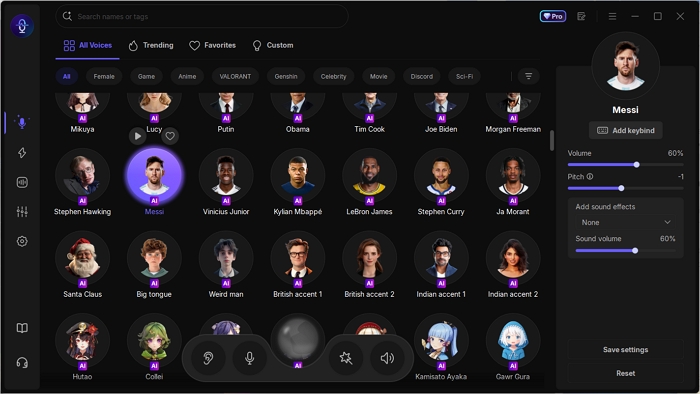Switch to Trending tab
The width and height of the screenshot is (700, 394).
tap(151, 45)
